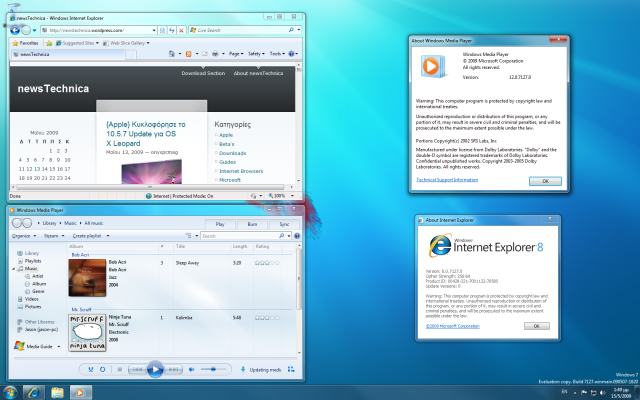Open Download Section page link
The width and height of the screenshot is (640, 400).
click(203, 73)
